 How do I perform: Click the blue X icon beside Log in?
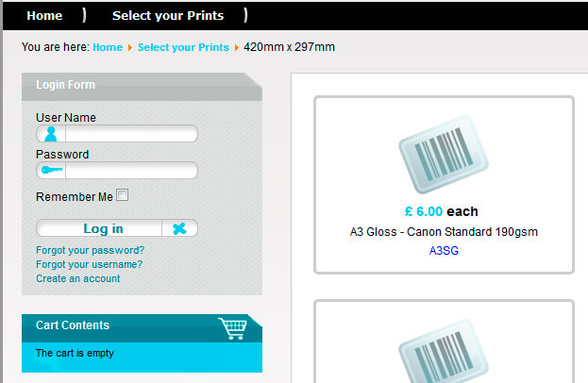pyautogui.click(x=179, y=228)
